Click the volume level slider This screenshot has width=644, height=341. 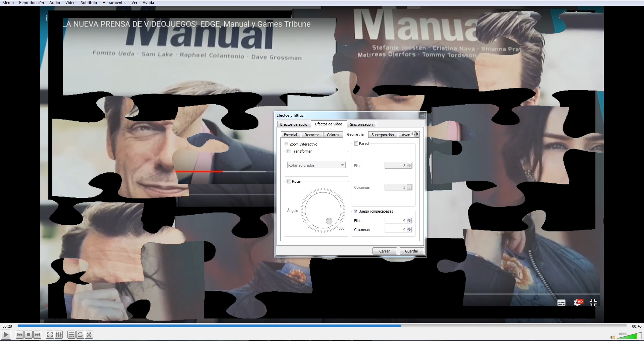point(629,336)
